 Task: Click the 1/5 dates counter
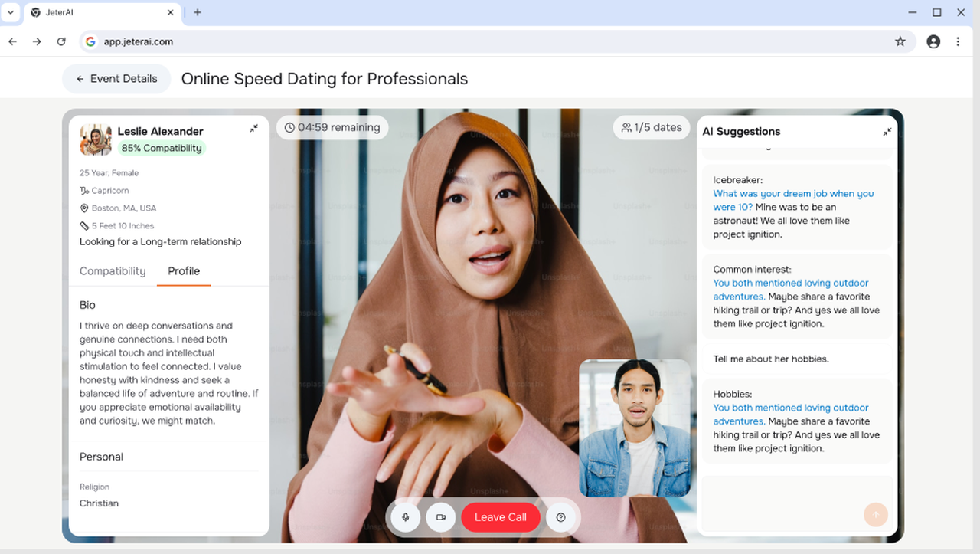652,127
